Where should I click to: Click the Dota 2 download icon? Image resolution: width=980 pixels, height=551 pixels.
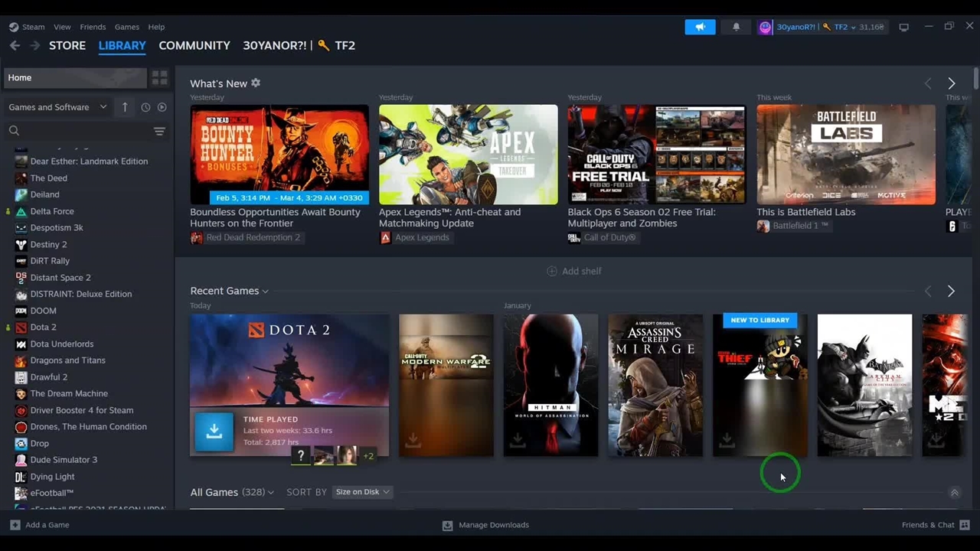click(x=214, y=431)
